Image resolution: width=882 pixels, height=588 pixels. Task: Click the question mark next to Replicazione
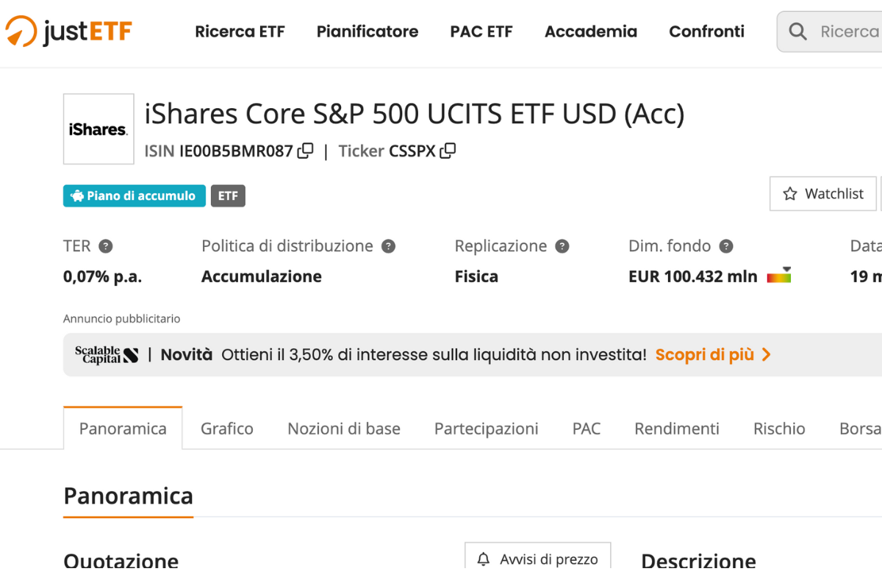[563, 246]
